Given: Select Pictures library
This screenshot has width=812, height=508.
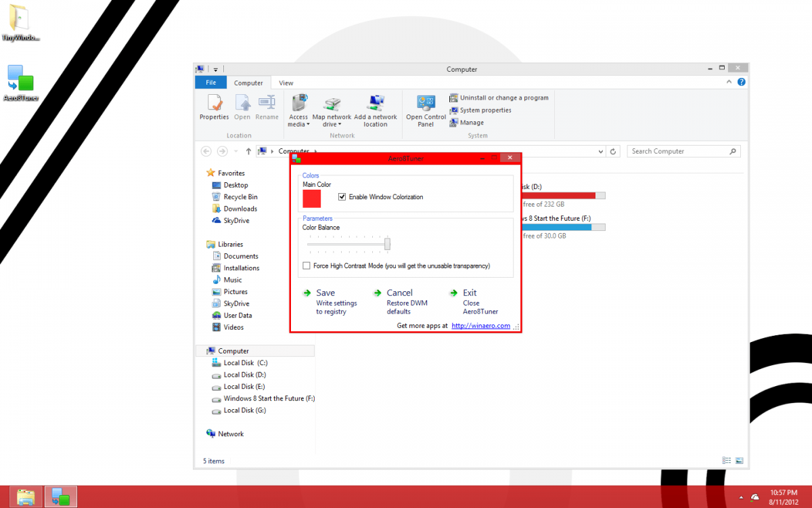Looking at the screenshot, I should tap(230, 292).
